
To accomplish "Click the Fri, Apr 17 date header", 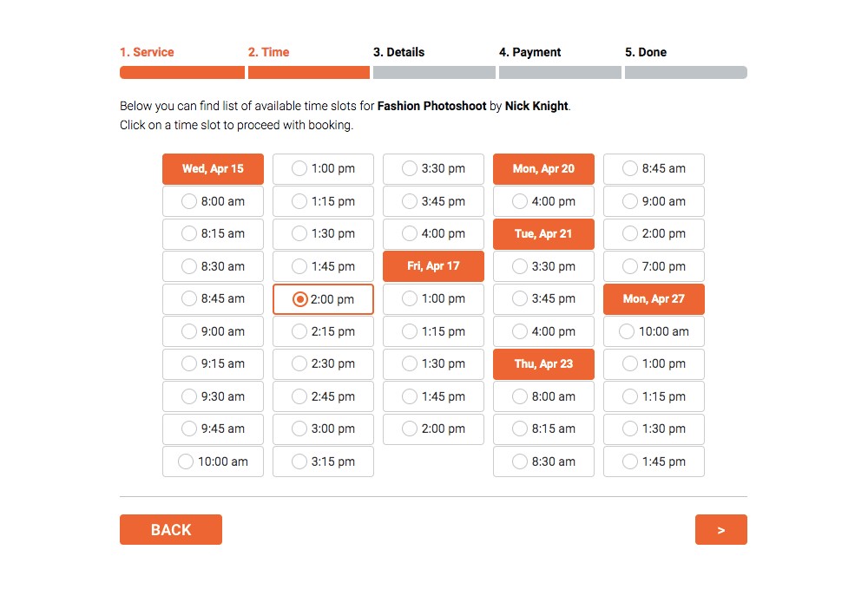I will [x=433, y=266].
